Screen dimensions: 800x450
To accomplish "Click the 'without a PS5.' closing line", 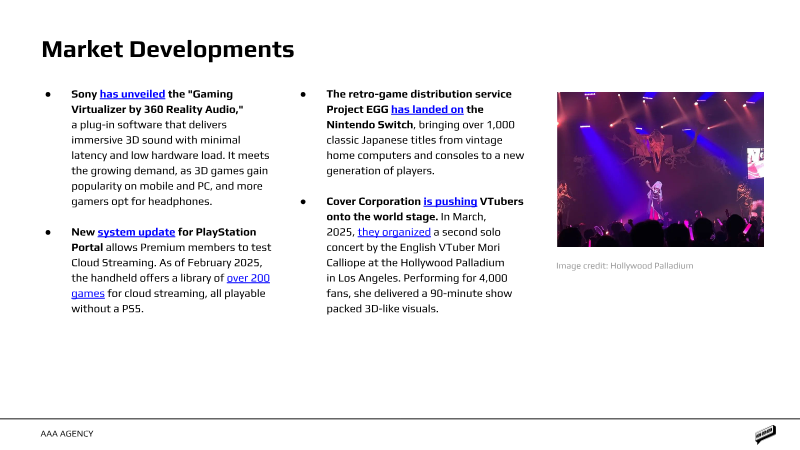I will pos(107,308).
